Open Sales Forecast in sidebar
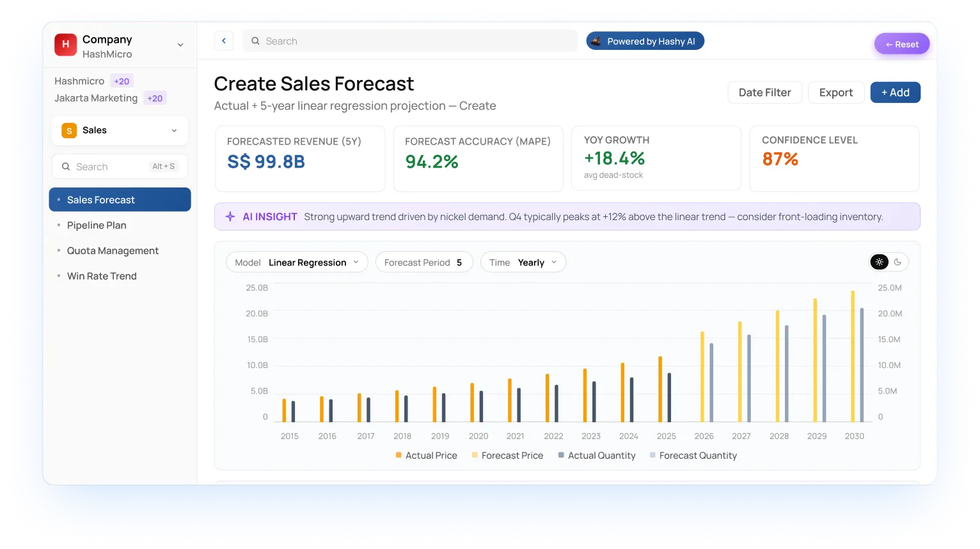The image size is (980, 549). (x=120, y=200)
